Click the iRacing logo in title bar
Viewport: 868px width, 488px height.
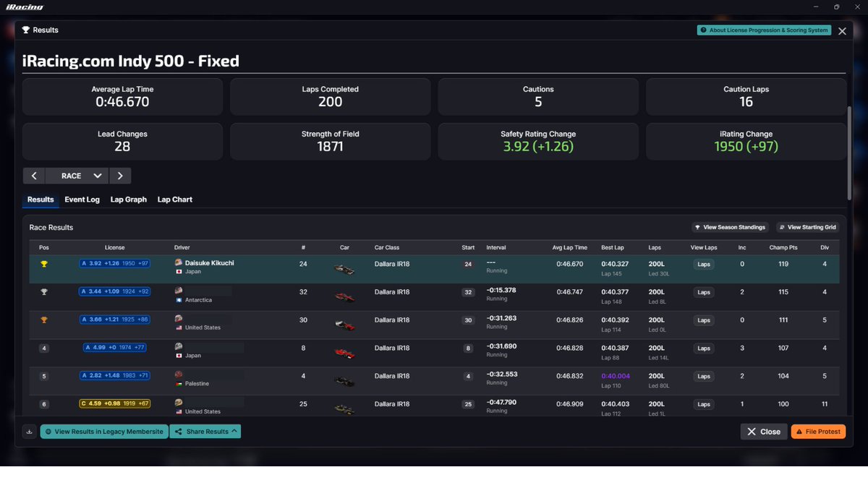tap(25, 7)
